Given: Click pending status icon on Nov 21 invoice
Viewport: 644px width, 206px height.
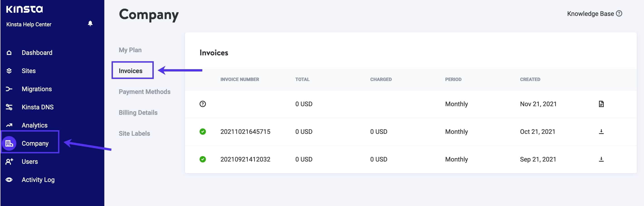Looking at the screenshot, I should pos(203,104).
